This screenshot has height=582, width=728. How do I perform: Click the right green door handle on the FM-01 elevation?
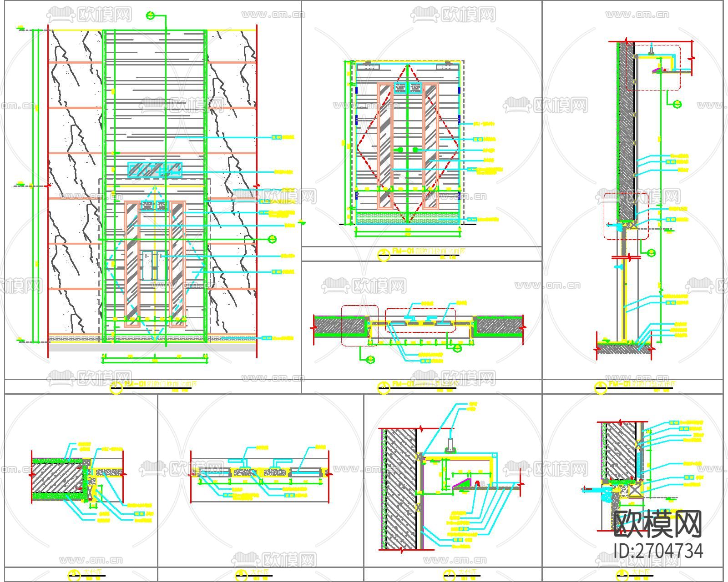[x=415, y=150]
